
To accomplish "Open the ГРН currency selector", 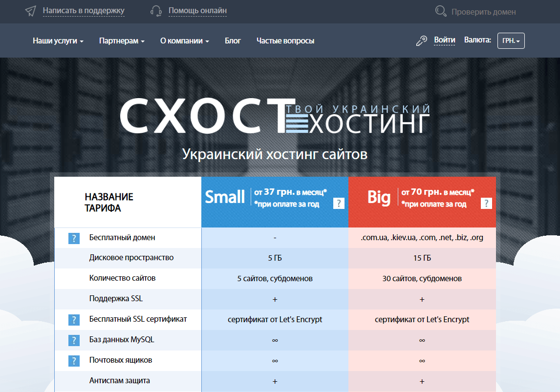I will coord(511,41).
